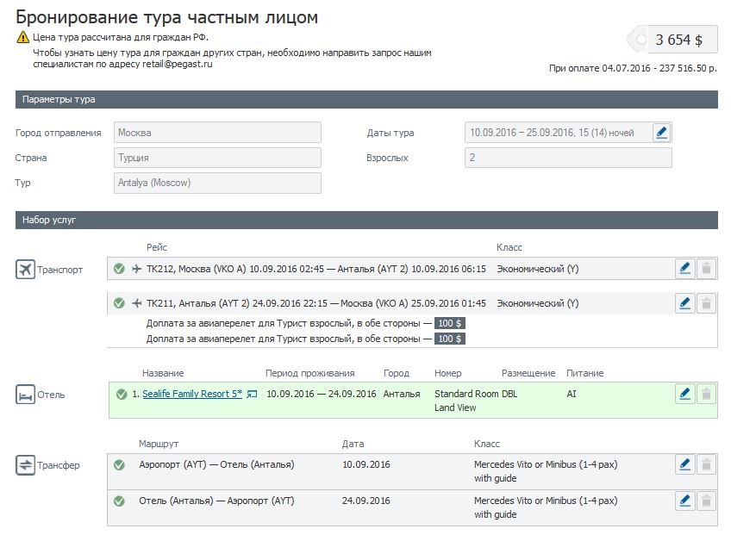Click the Взрослых field showing 2

(x=568, y=158)
